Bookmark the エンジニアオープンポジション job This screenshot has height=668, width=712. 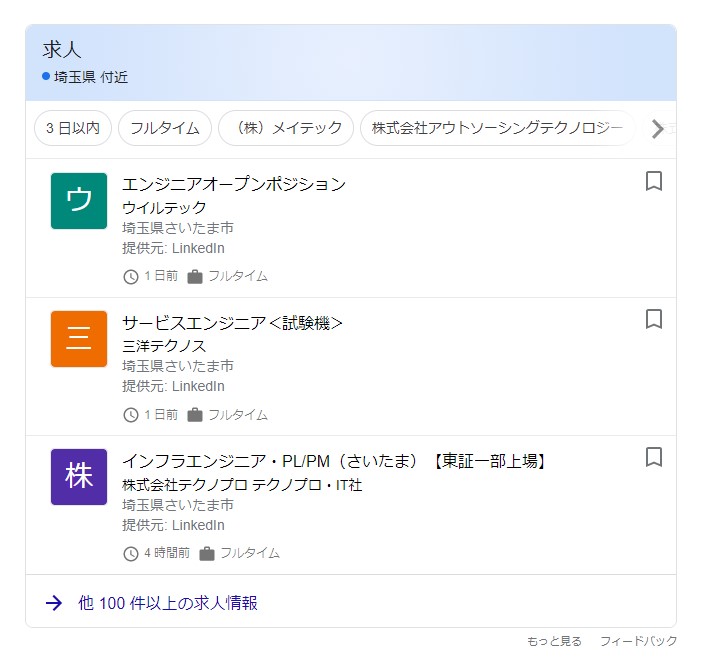[x=653, y=181]
